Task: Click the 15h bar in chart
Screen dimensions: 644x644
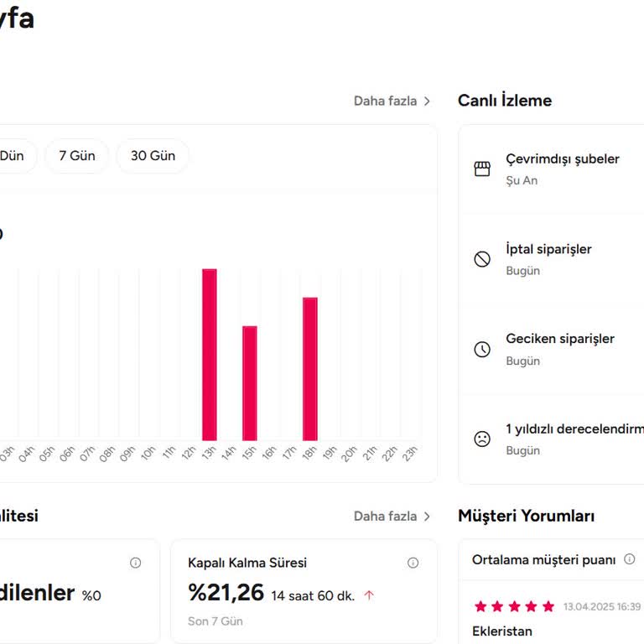Action: click(250, 382)
